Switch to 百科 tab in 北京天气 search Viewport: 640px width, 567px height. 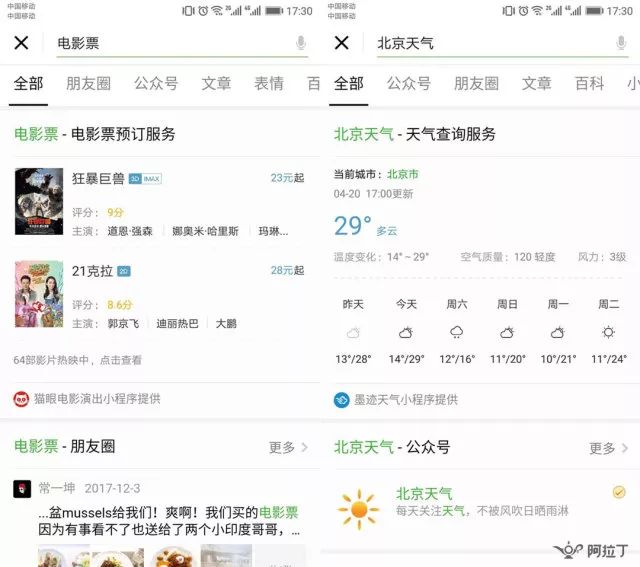click(589, 84)
